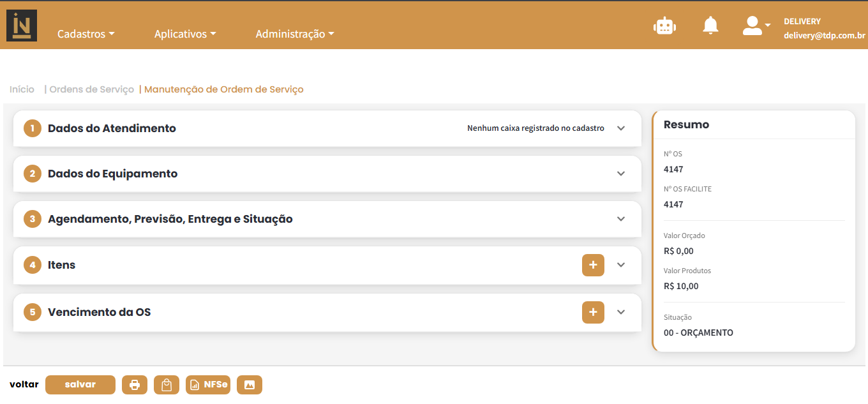The height and width of the screenshot is (404, 868).
Task: Click the DELIVERY user name
Action: [x=802, y=22]
